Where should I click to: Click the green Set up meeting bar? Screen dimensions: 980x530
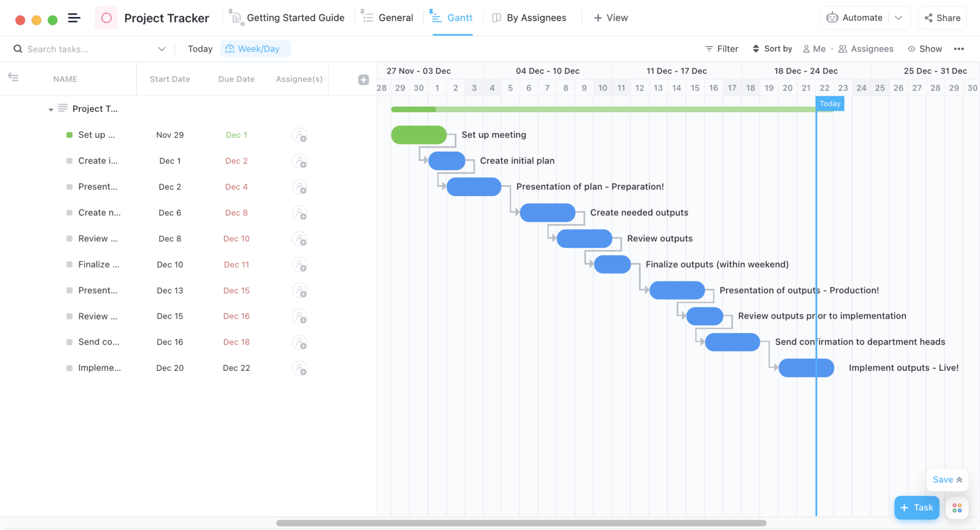point(419,135)
